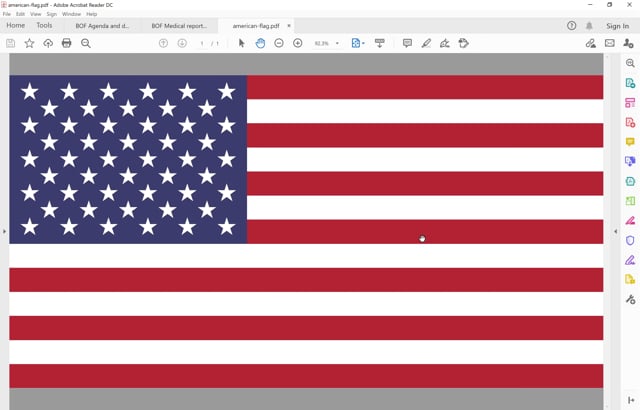Open the Export PDF tool
Image resolution: width=640 pixels, height=410 pixels.
pos(630,83)
